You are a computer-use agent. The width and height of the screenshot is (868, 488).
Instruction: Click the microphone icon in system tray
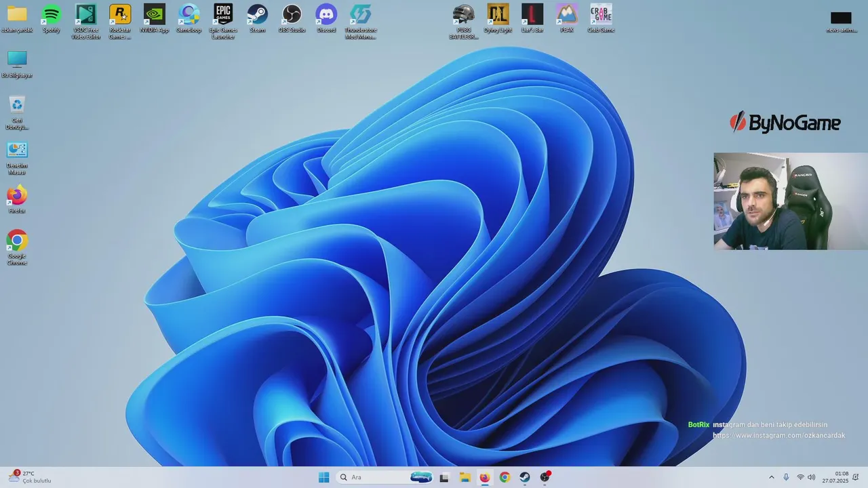[x=786, y=477]
